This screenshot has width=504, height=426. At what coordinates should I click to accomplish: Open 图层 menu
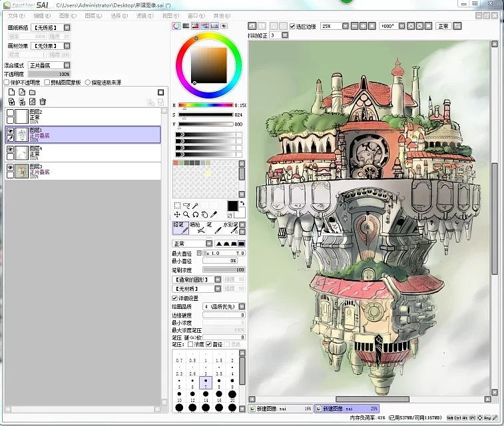pyautogui.click(x=93, y=16)
